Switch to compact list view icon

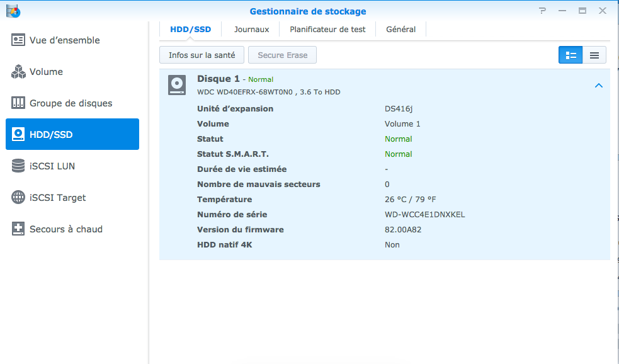click(594, 55)
